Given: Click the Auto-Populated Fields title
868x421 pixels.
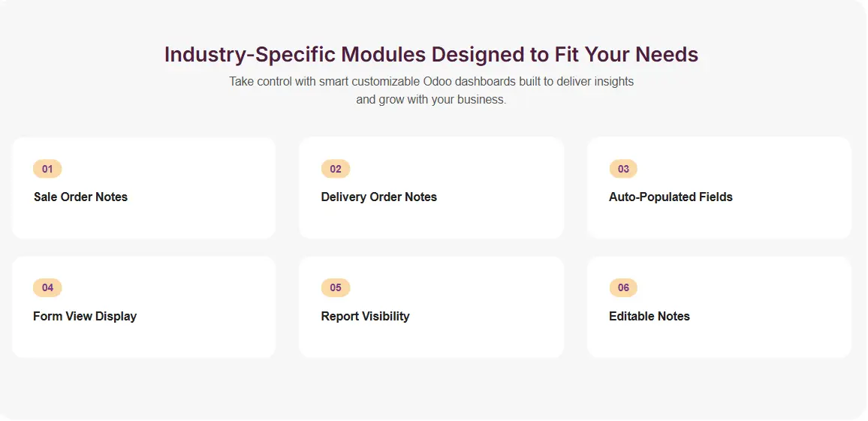Looking at the screenshot, I should point(671,197).
